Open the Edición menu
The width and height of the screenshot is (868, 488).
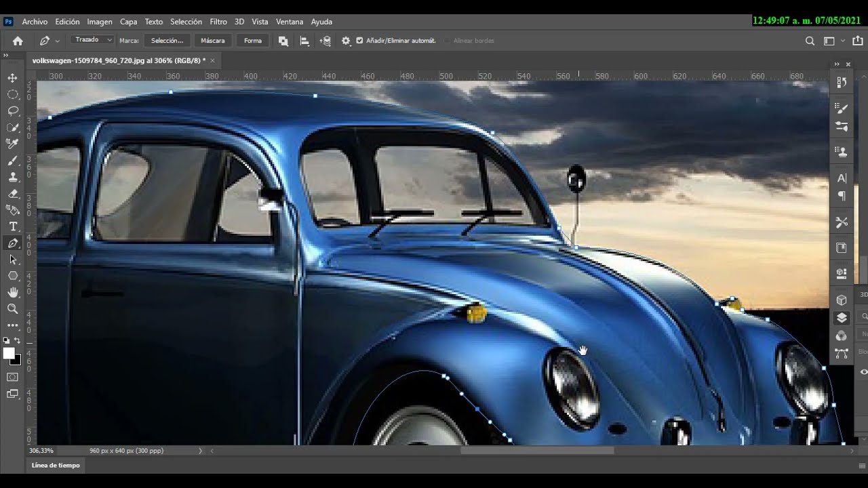point(67,22)
